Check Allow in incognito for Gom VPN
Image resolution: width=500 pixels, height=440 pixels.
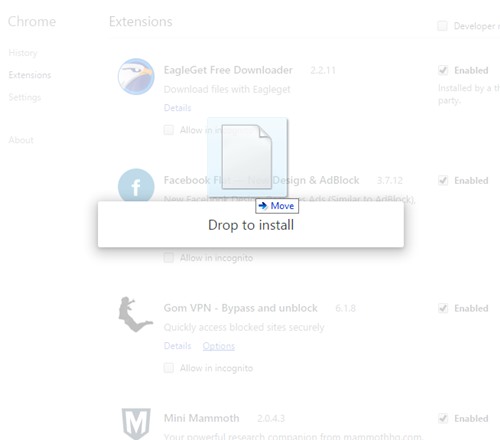pyautogui.click(x=169, y=368)
